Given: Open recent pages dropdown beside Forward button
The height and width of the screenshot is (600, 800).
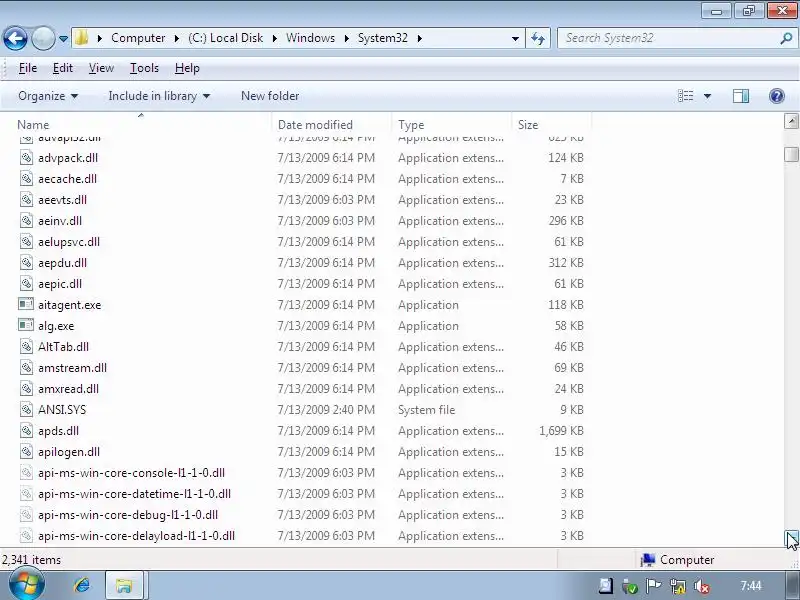Looking at the screenshot, I should pyautogui.click(x=63, y=39).
